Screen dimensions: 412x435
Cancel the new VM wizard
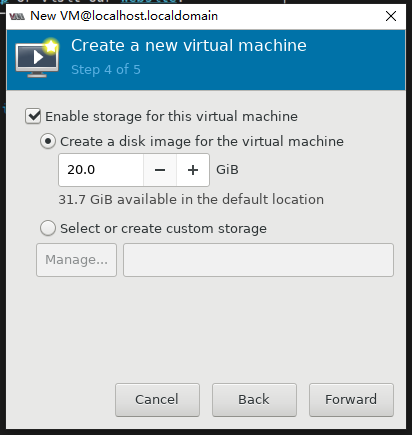point(157,400)
